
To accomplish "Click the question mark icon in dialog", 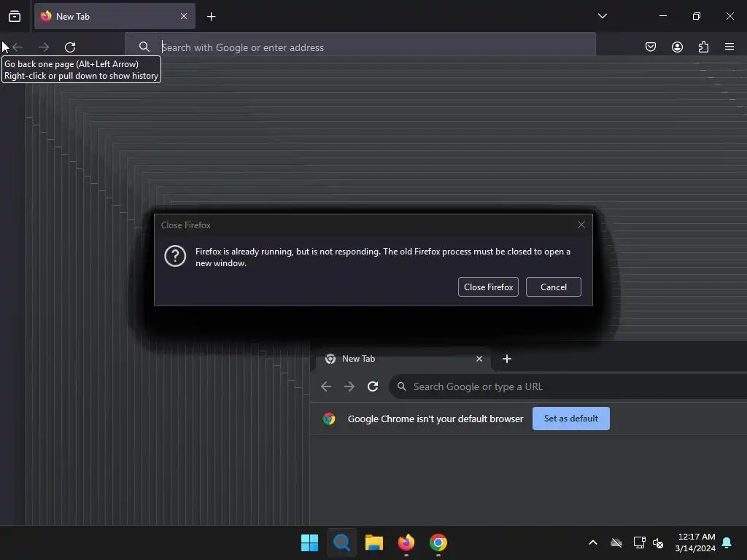I will pyautogui.click(x=175, y=256).
